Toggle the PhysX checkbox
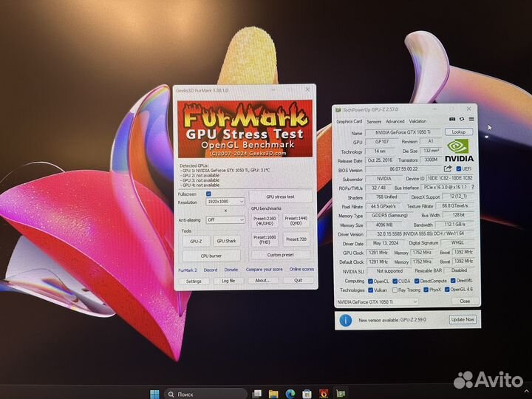Viewport: 532px width, 399px height. 426,290
